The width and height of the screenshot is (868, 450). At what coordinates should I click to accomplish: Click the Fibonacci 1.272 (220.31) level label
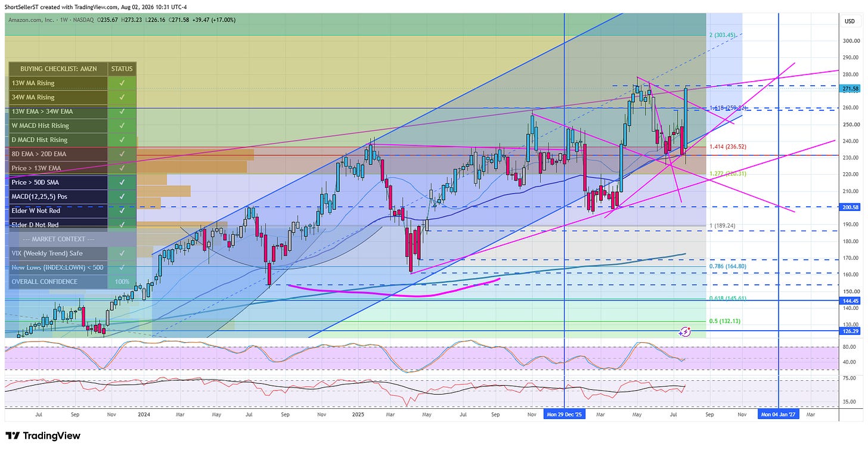click(x=728, y=174)
